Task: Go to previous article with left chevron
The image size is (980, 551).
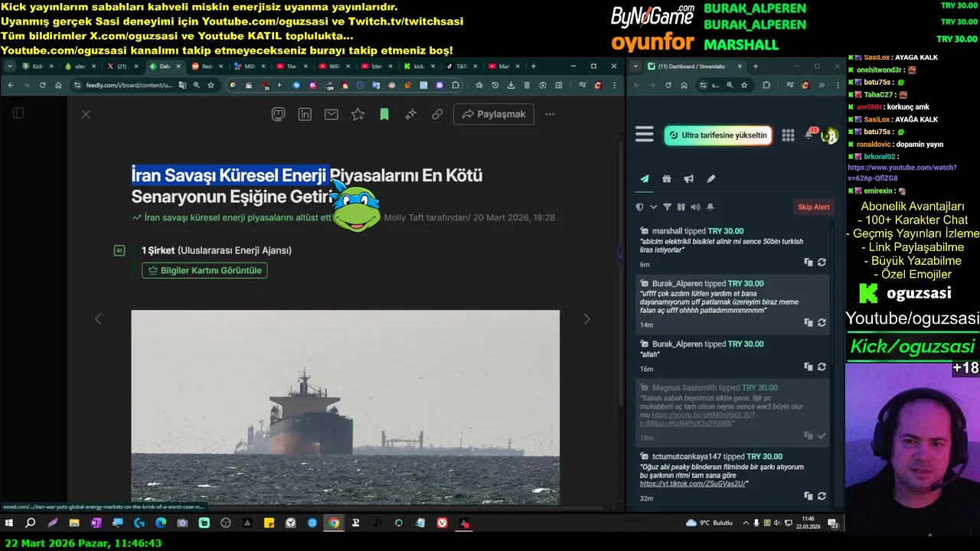Action: point(97,319)
